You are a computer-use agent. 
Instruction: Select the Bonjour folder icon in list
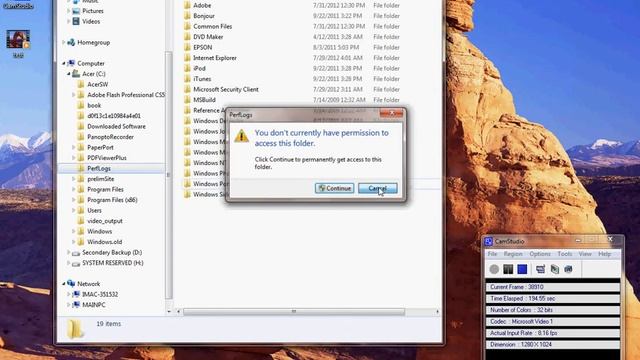[187, 16]
